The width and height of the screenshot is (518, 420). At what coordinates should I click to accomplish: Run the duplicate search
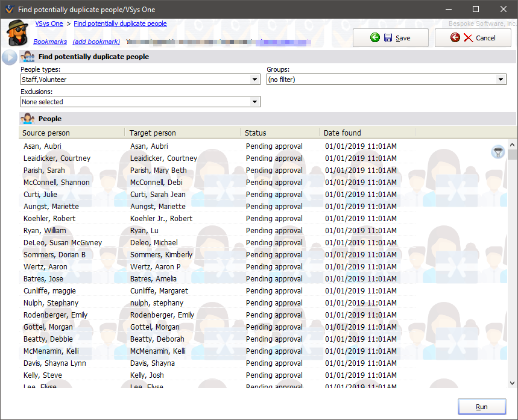[x=481, y=407]
